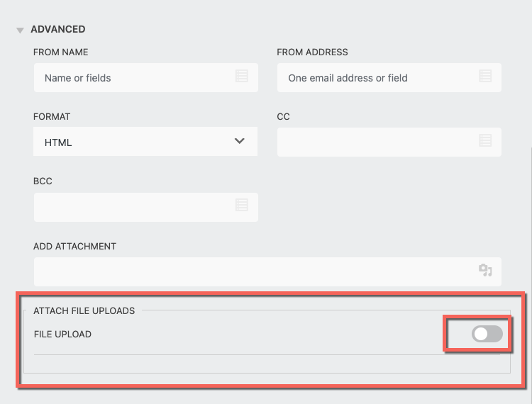
Task: Open merge tags for From Address field
Action: click(485, 77)
